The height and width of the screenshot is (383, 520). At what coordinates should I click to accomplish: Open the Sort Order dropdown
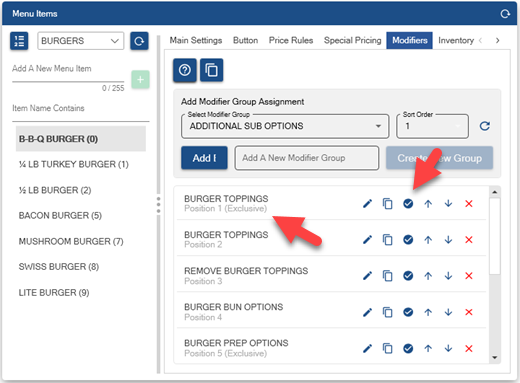tap(432, 126)
